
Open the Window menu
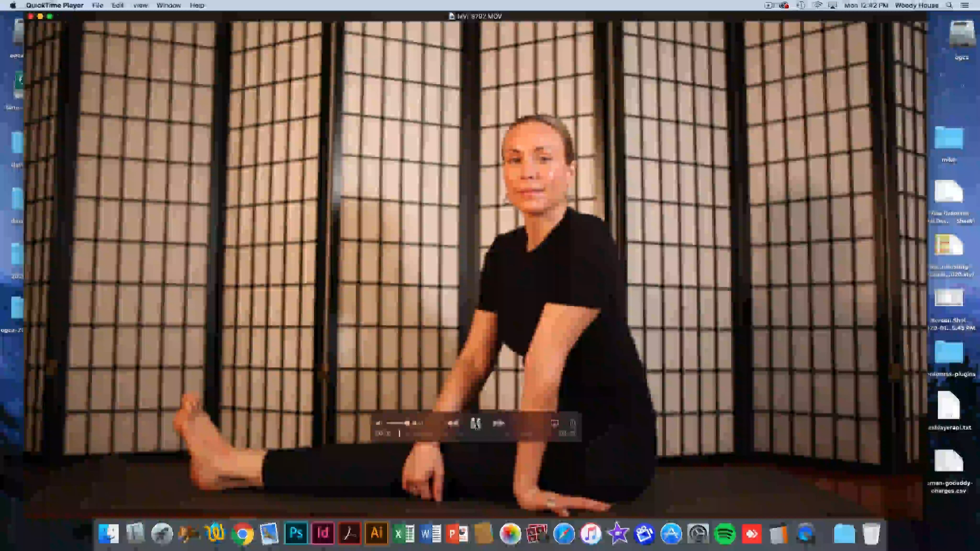(168, 5)
